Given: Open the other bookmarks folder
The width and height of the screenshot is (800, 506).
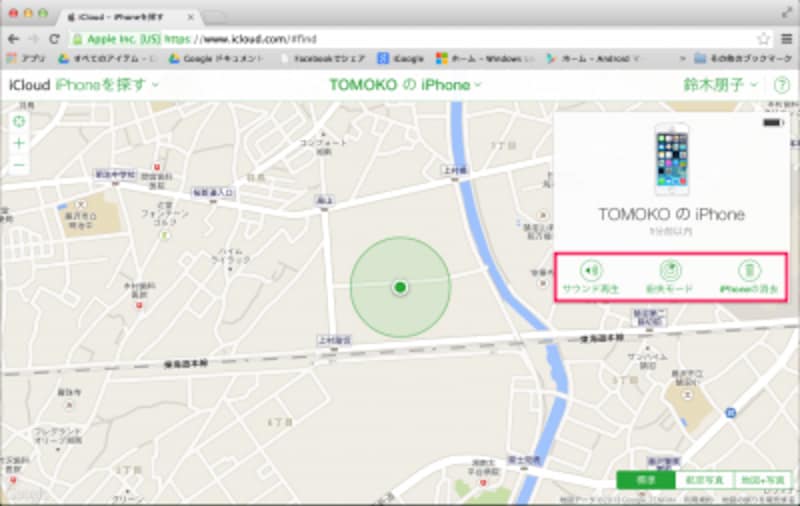Looking at the screenshot, I should [x=743, y=59].
